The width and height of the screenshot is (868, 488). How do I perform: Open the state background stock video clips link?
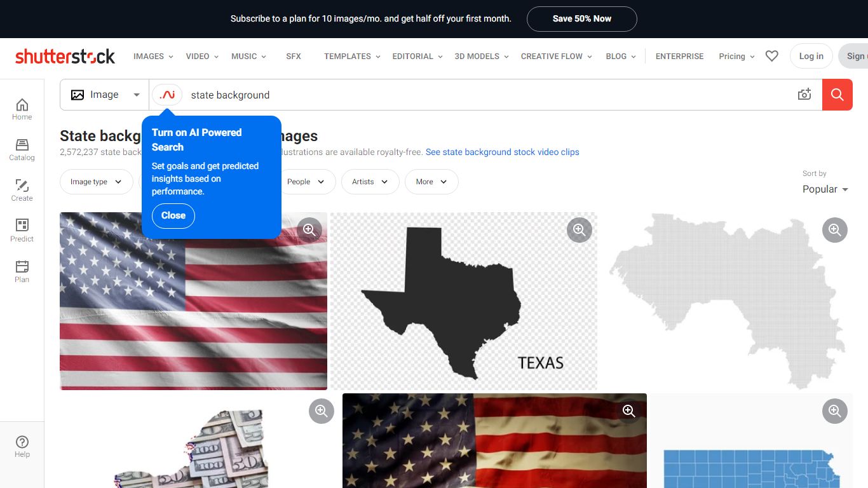pyautogui.click(x=502, y=152)
